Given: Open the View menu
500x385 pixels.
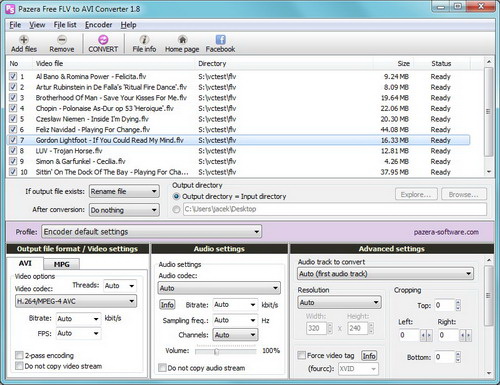Looking at the screenshot, I should (x=37, y=25).
